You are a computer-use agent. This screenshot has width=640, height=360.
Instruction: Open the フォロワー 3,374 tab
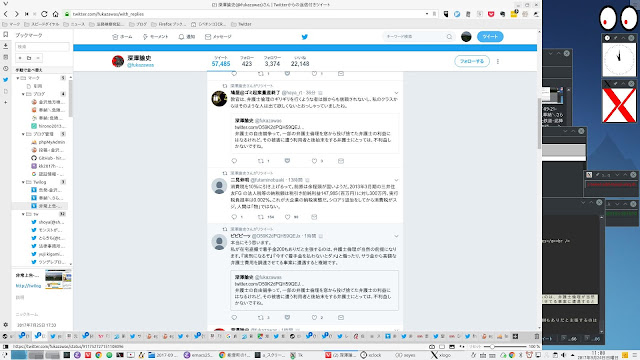[272, 61]
